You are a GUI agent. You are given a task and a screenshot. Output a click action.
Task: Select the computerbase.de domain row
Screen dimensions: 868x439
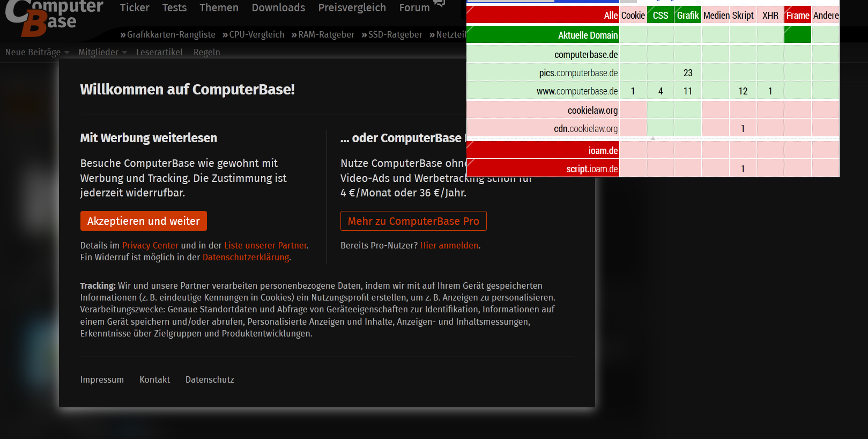pyautogui.click(x=543, y=54)
